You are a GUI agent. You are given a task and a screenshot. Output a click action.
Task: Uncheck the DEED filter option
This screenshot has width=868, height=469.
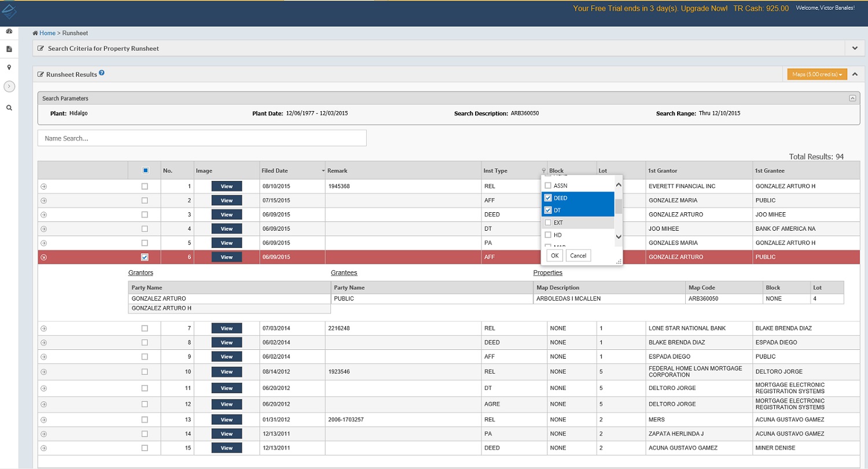coord(548,198)
